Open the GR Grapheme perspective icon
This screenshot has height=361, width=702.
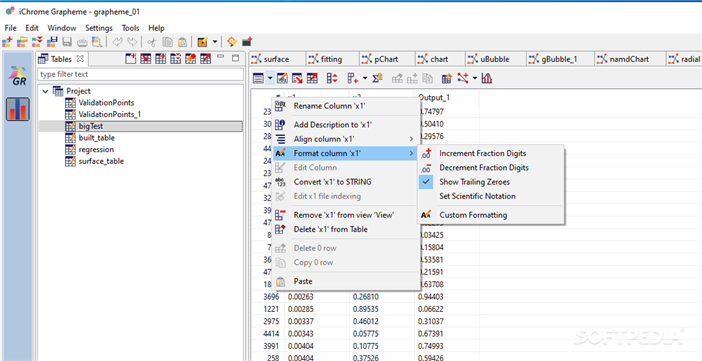[18, 77]
